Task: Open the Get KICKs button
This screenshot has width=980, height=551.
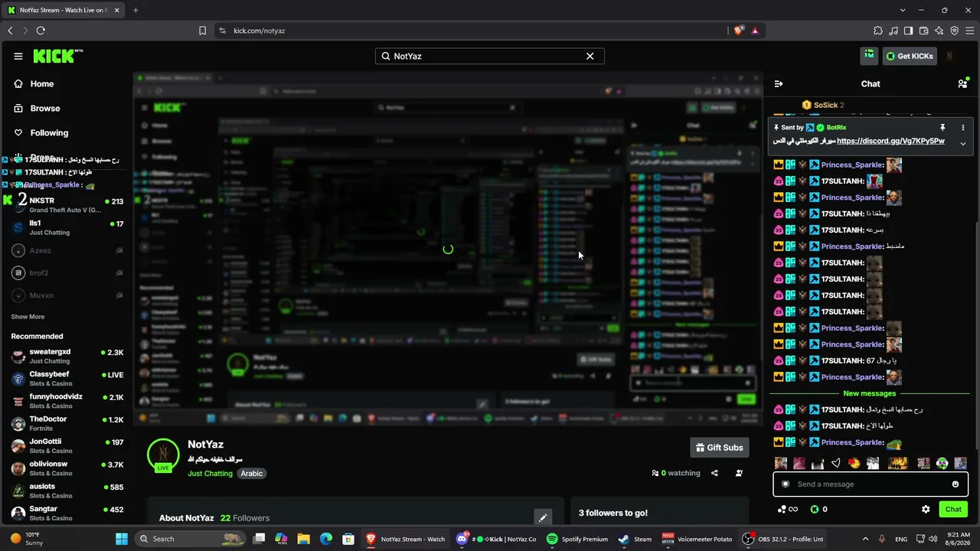Action: [x=910, y=56]
